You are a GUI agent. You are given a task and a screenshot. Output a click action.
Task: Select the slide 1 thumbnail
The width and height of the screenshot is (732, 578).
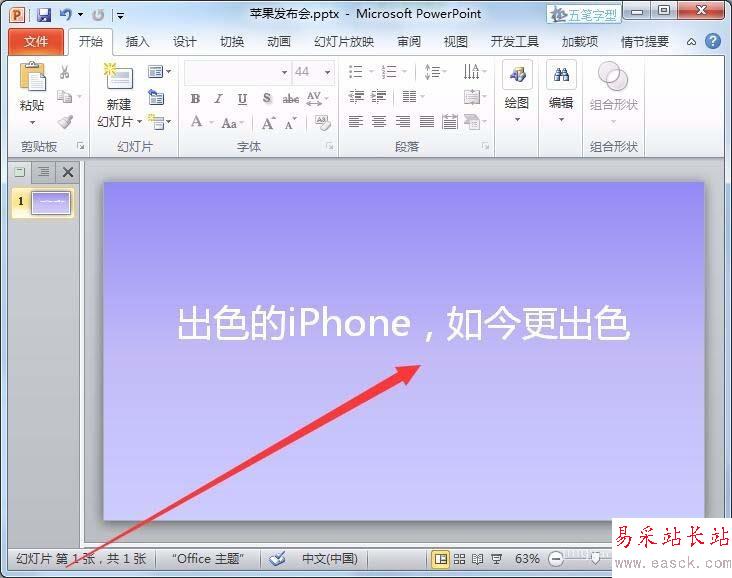point(51,203)
